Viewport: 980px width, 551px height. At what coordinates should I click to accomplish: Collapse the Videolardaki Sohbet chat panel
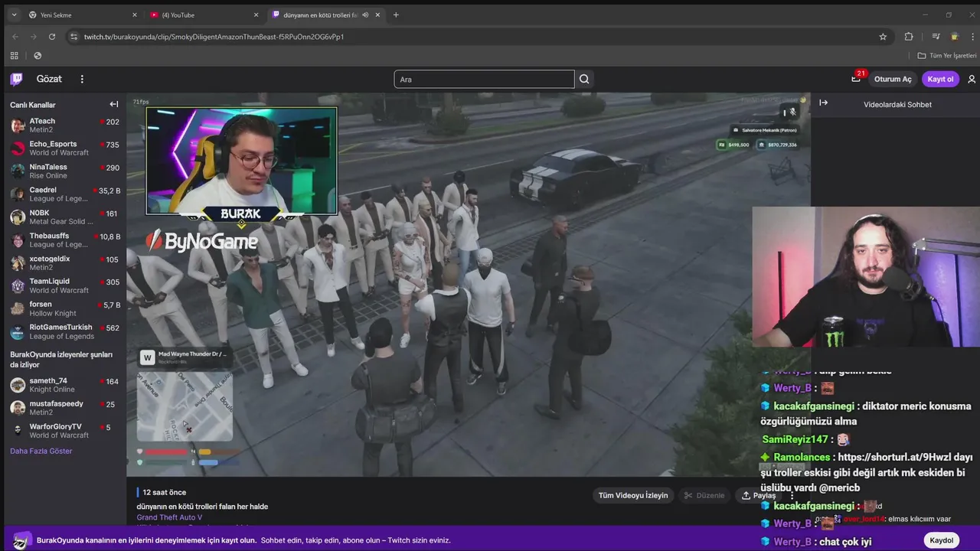[x=823, y=103]
